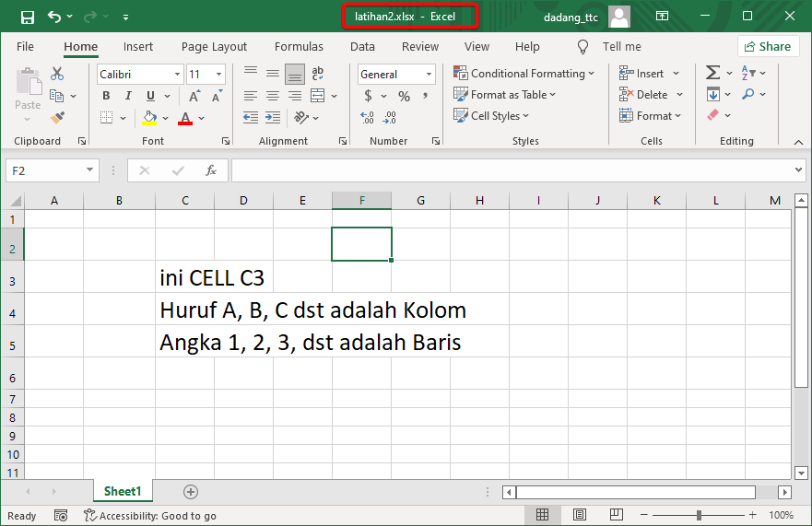
Task: Toggle Middle Align
Action: (x=273, y=74)
